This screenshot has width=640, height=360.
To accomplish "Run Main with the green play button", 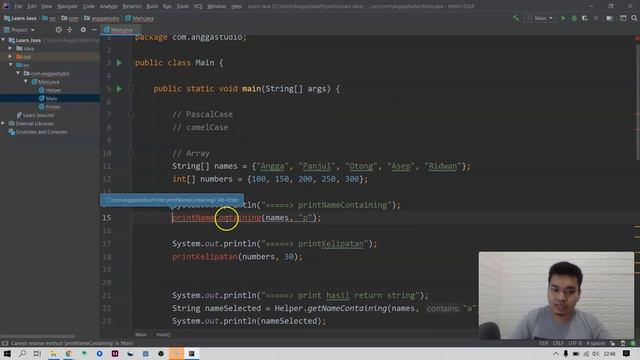I will click(563, 18).
